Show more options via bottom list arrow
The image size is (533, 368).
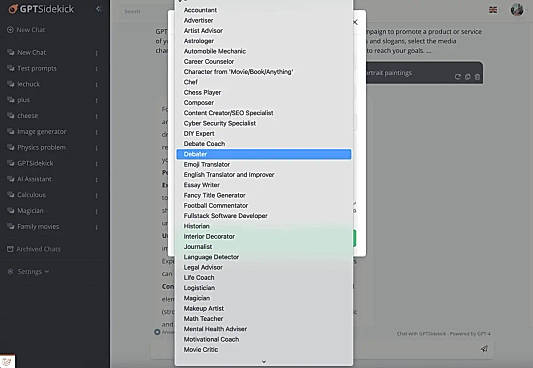coord(264,362)
